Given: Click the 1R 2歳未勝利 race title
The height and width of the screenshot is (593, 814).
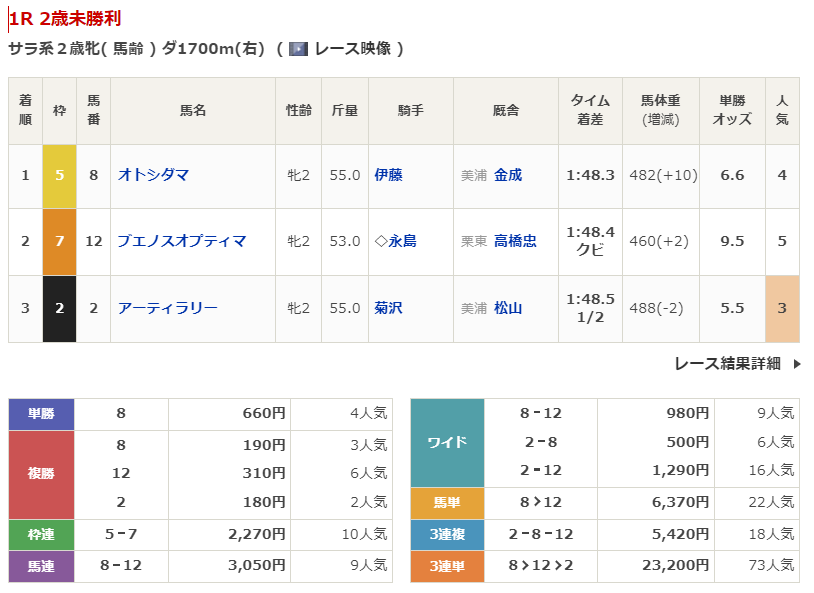Looking at the screenshot, I should [67, 19].
